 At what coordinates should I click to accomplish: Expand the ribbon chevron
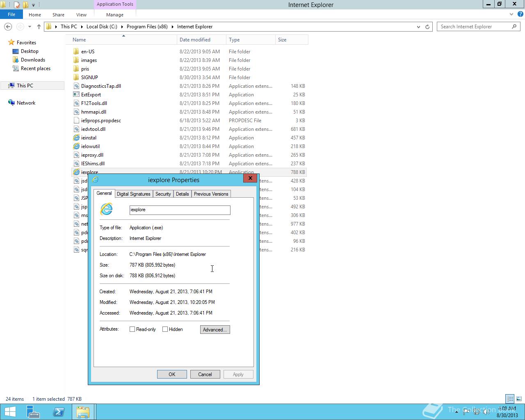click(x=511, y=14)
